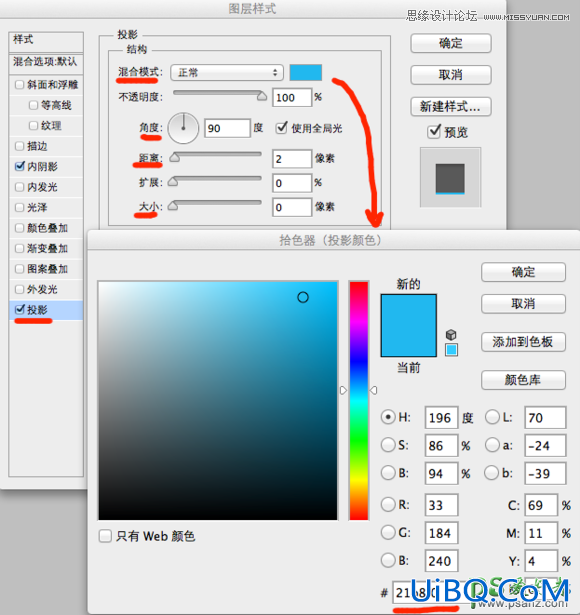Select the R red radio button

pyautogui.click(x=388, y=504)
